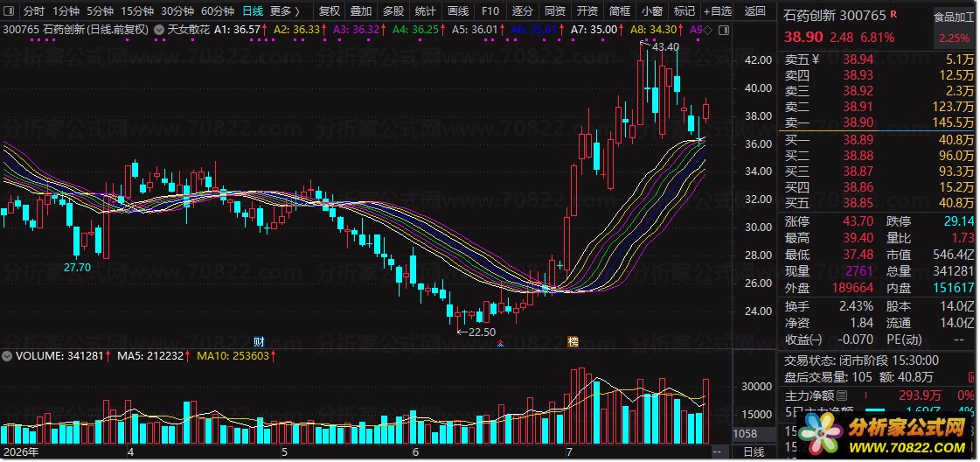This screenshot has height=462, width=980.
Task: Select the 5分钟 period tab
Action: (100, 11)
